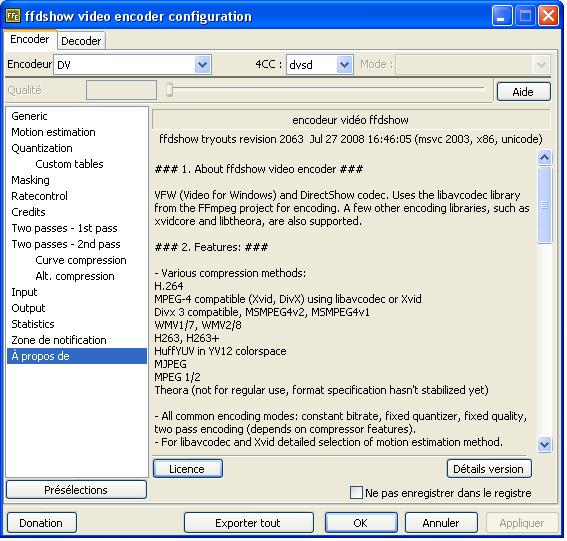Image resolution: width=567 pixels, height=541 pixels.
Task: Close the ffdshow configuration window
Action: pos(549,16)
